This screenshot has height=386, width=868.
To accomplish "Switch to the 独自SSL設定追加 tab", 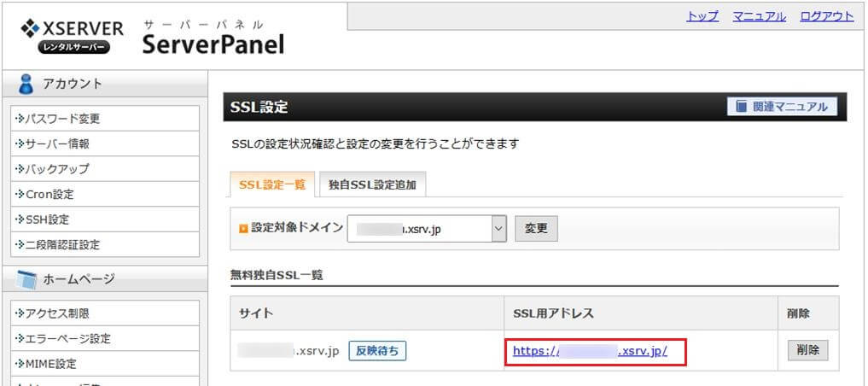I will 372,185.
